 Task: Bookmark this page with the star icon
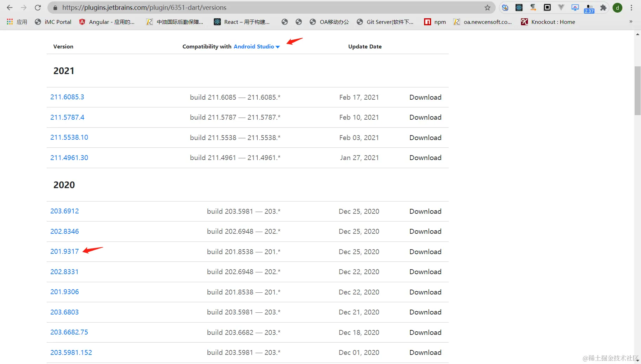(487, 7)
